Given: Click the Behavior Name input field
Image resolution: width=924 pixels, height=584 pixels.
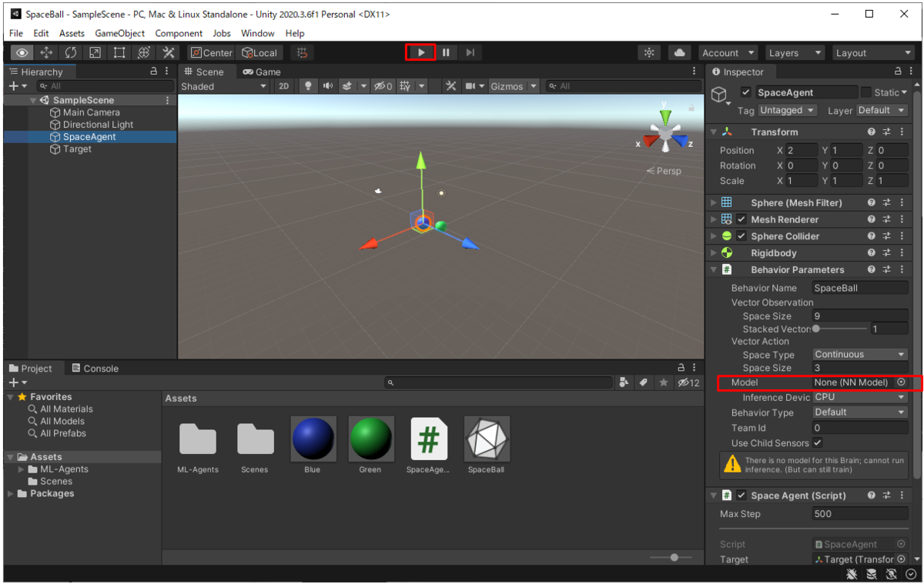Looking at the screenshot, I should tap(860, 288).
